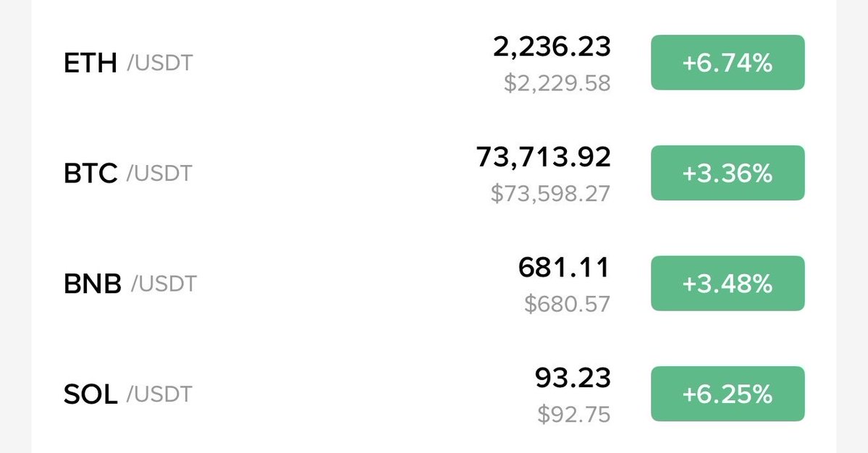Tap the ETH +6.74% change badge
The height and width of the screenshot is (453, 868).
tap(727, 63)
